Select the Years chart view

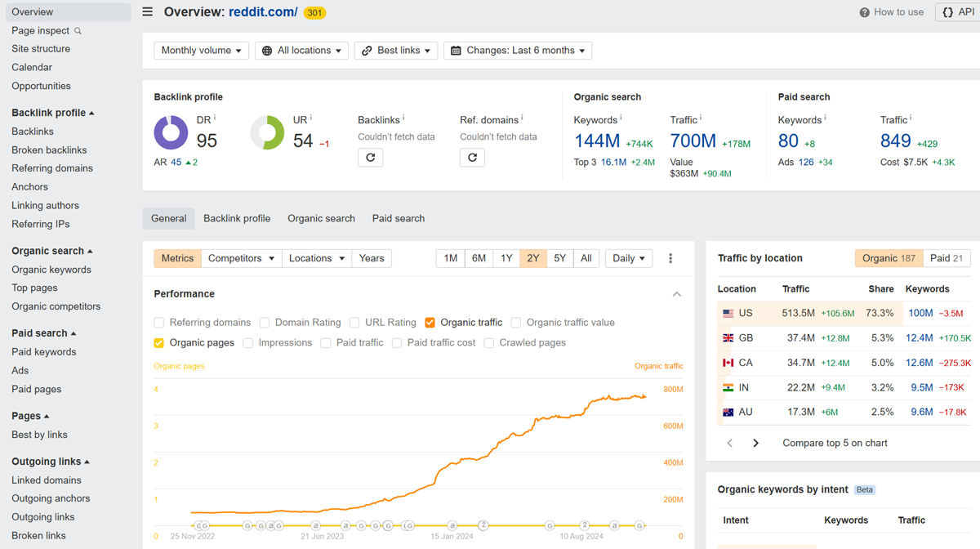coord(372,258)
